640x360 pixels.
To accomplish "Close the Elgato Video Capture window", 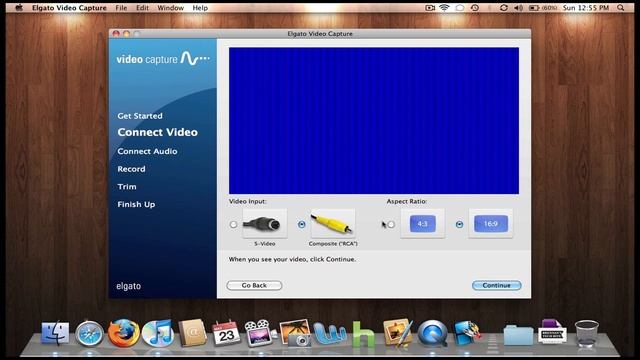I will 116,33.
